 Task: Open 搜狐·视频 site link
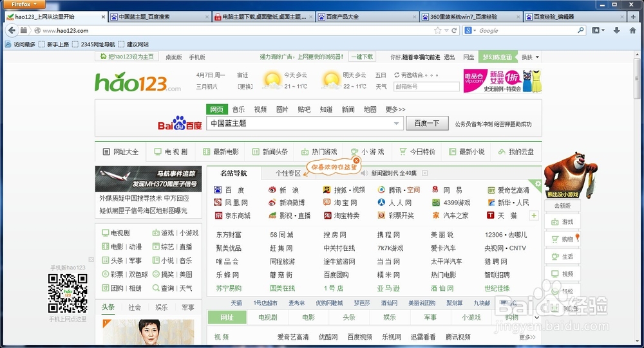344,190
